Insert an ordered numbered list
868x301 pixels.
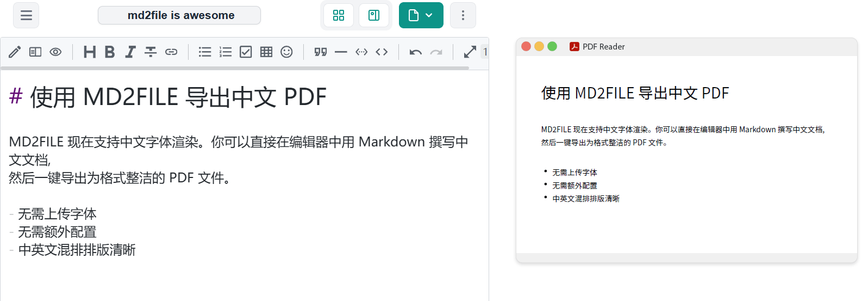click(226, 52)
